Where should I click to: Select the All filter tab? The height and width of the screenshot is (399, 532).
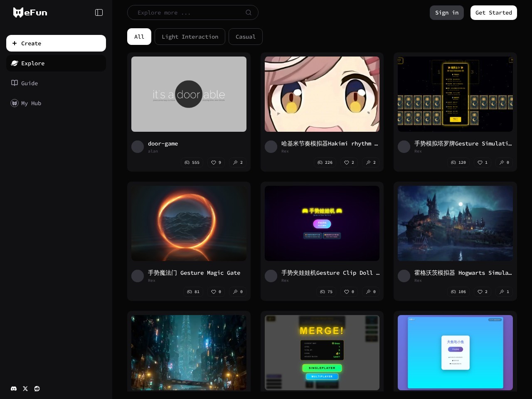click(139, 37)
